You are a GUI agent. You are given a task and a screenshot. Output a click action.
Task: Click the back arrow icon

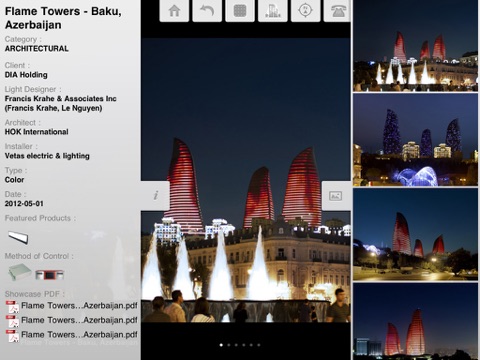207,11
